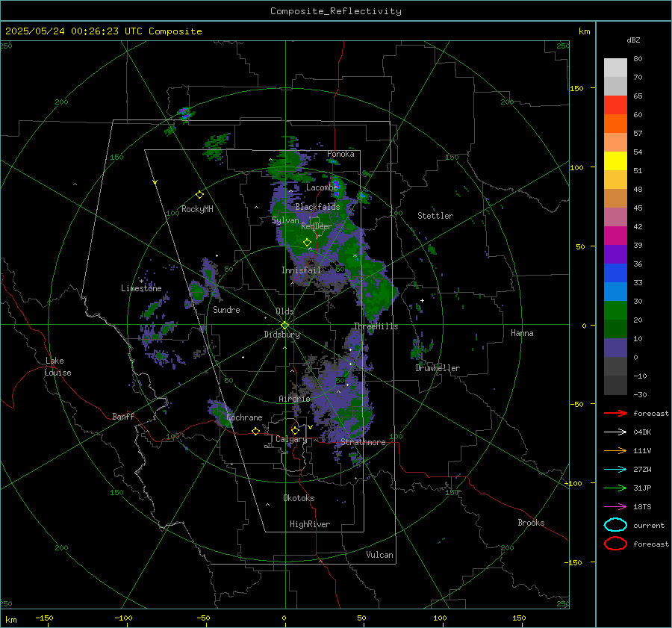
Task: Click the red forecast arrow legend icon
Action: pyautogui.click(x=615, y=413)
